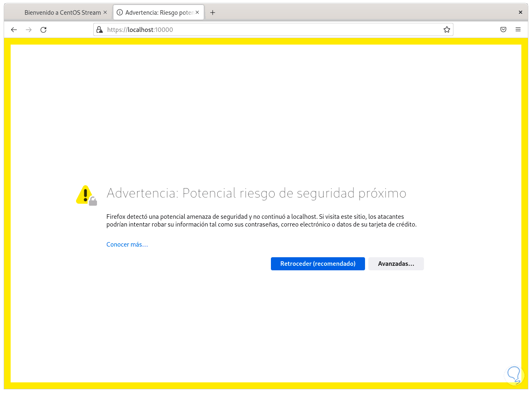Open the Firefox hamburger menu
The height and width of the screenshot is (393, 532).
518,29
